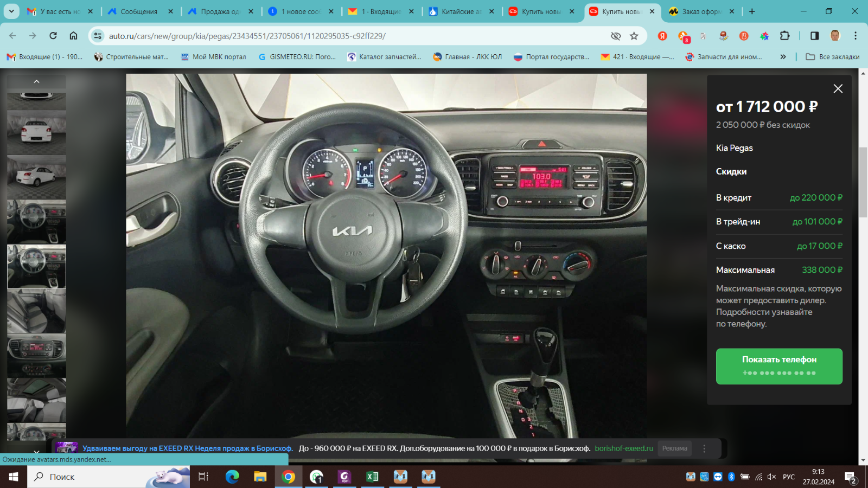Click the Windows Start button
This screenshot has width=868, height=488.
point(14,477)
